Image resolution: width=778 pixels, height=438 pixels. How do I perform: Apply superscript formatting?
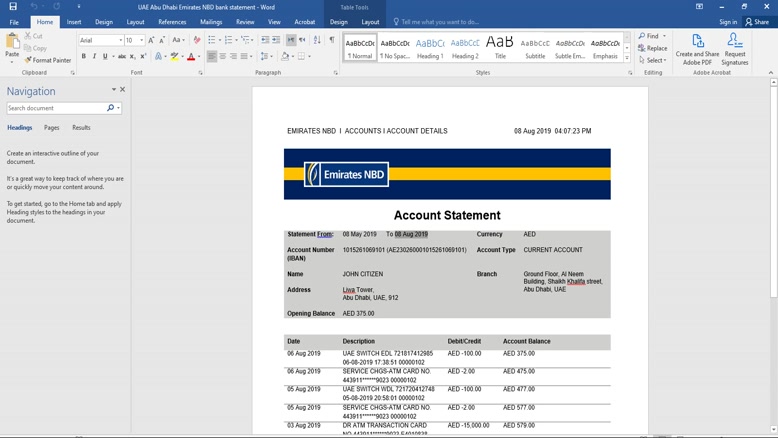(143, 57)
